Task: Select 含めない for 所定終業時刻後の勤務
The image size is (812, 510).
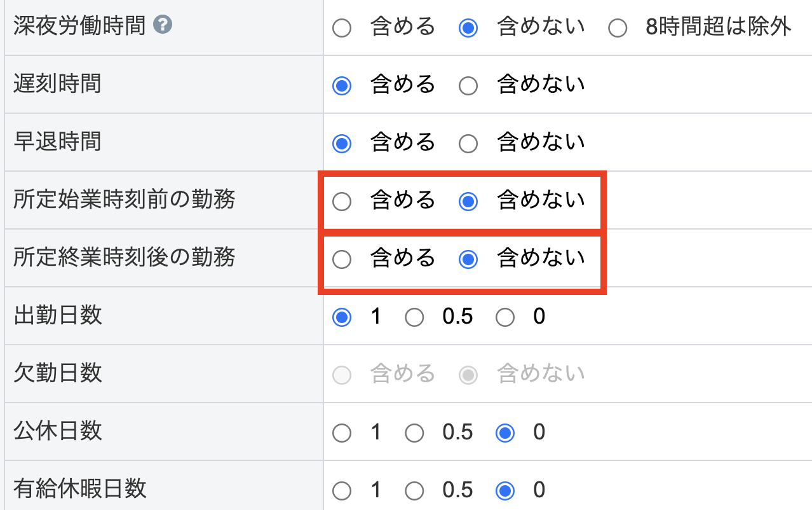Action: (468, 259)
